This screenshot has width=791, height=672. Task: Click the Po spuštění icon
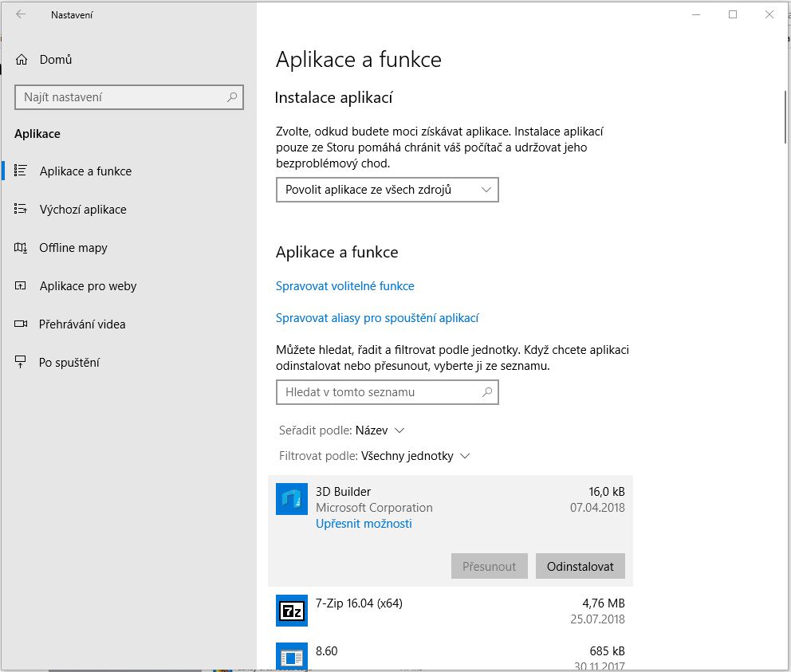pos(20,362)
